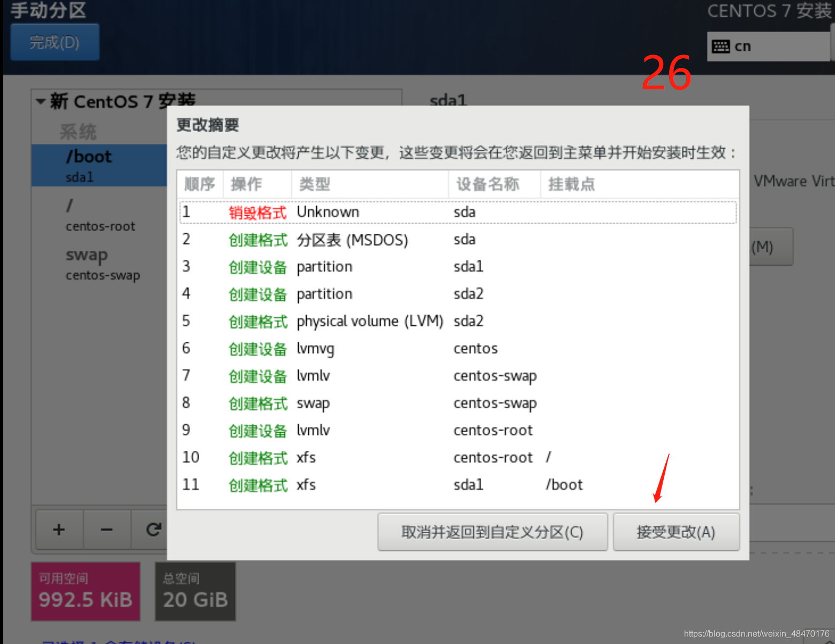Add a new mount point with plus icon

59,530
